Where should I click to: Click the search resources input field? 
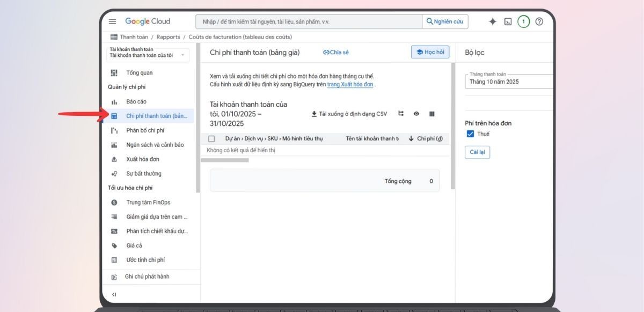click(x=309, y=21)
